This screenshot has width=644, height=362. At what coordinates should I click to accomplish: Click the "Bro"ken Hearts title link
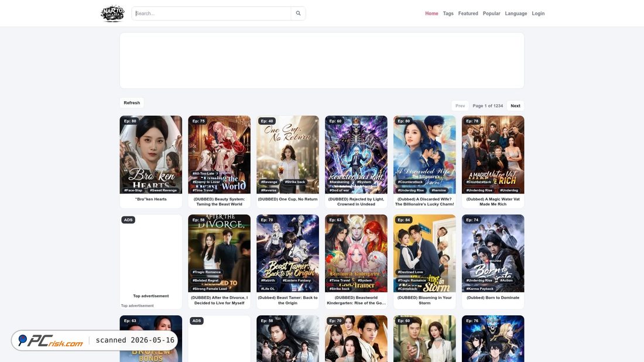[150, 199]
